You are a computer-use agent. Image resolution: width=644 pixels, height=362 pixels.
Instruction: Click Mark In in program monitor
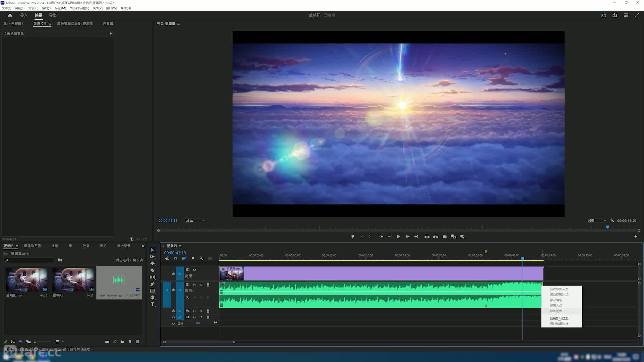[362, 237]
